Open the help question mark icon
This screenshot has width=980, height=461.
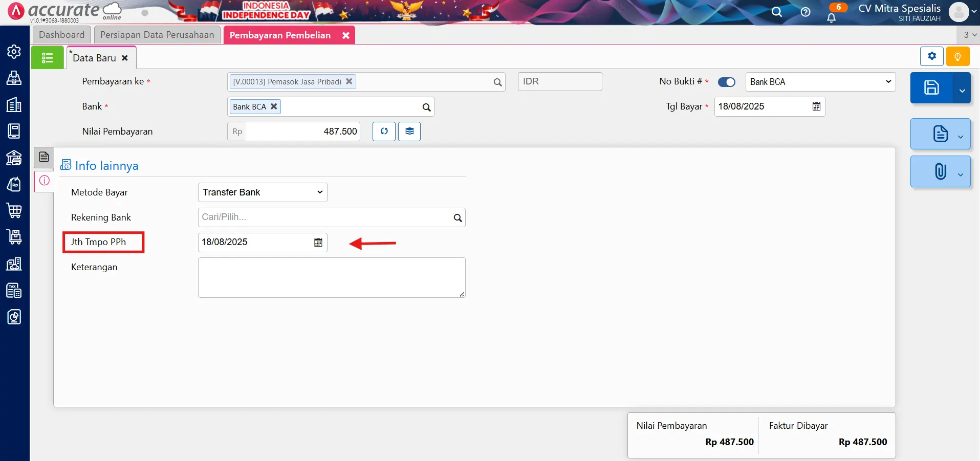(805, 12)
